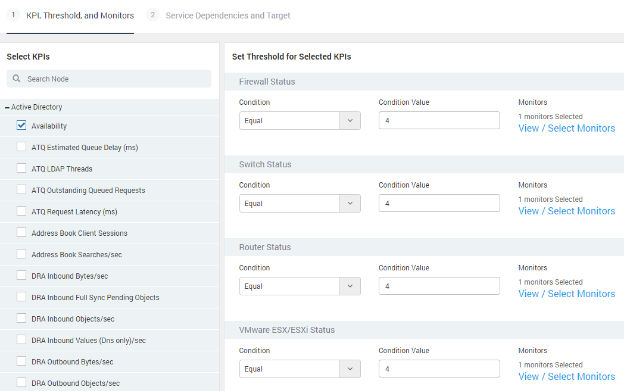The width and height of the screenshot is (624, 391).
Task: Check ATQ Estimated Queue Delay (ms) checkbox
Action: (21, 147)
